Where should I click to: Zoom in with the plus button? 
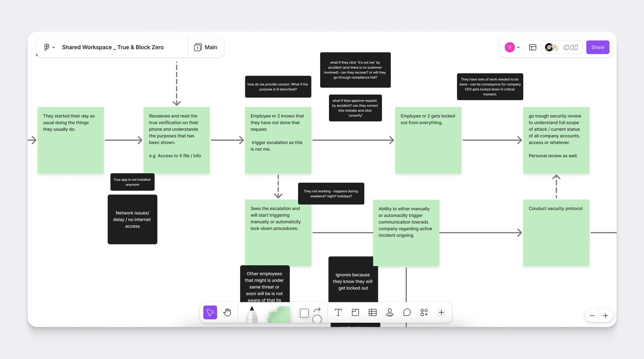[605, 315]
